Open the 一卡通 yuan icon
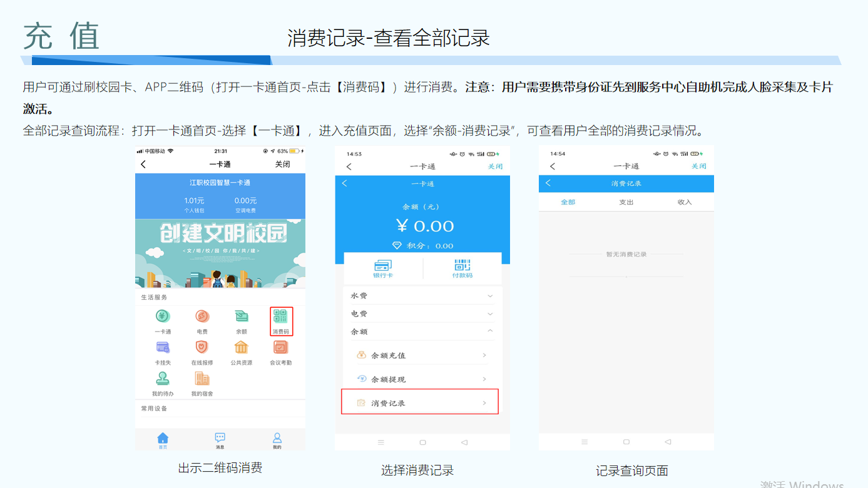 (x=163, y=317)
